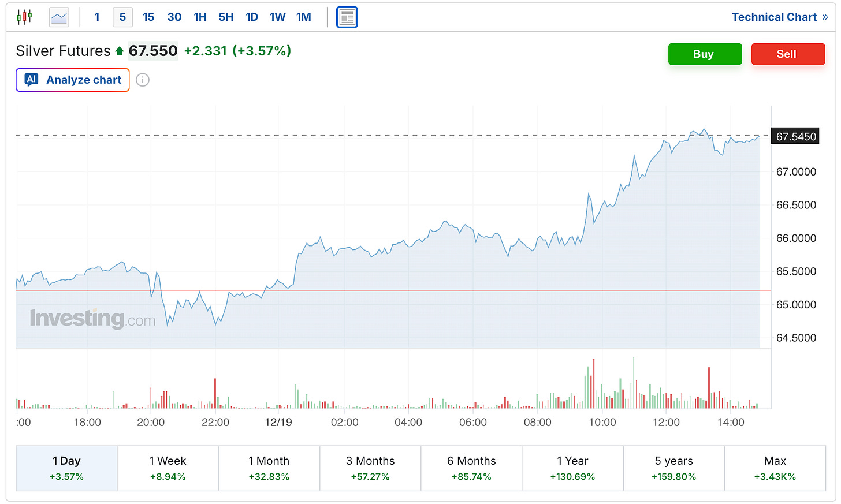Screen dimensions: 841x504
Task: Show the Max time range
Action: (775, 468)
